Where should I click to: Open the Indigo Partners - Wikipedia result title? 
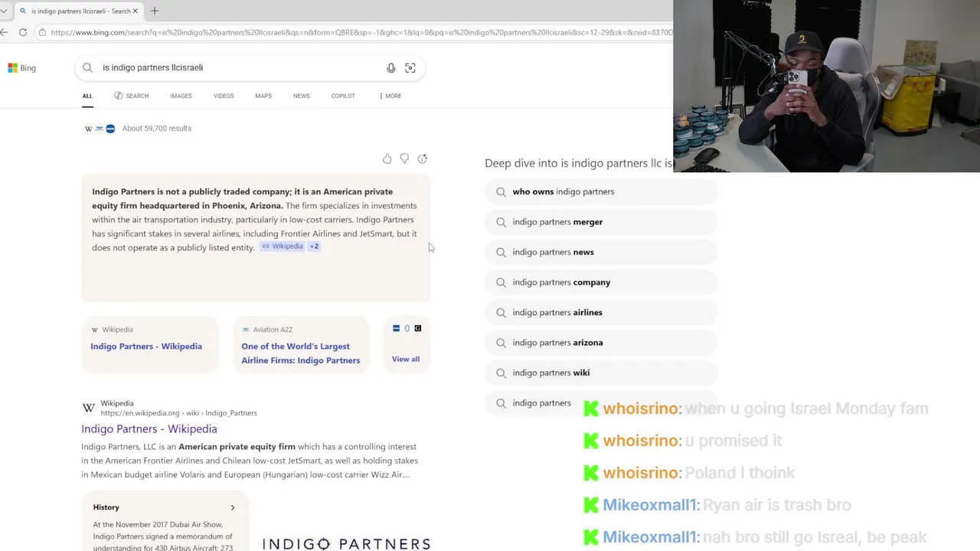(149, 429)
